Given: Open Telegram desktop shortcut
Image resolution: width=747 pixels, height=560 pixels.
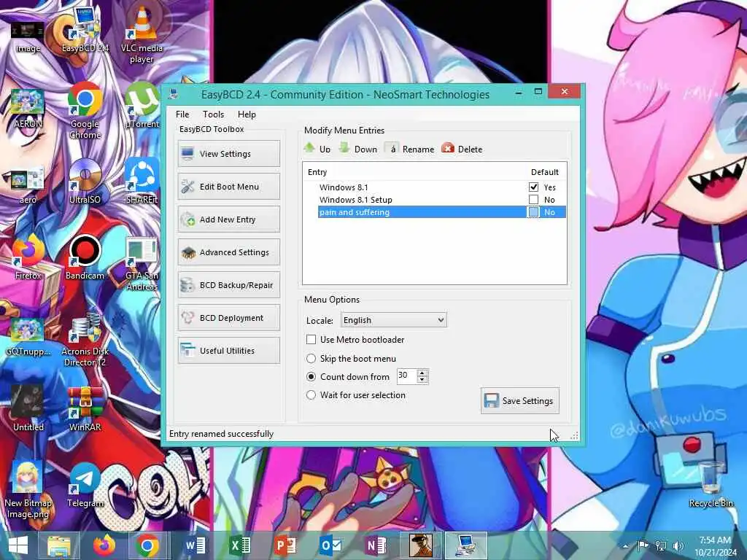Looking at the screenshot, I should pyautogui.click(x=85, y=485).
